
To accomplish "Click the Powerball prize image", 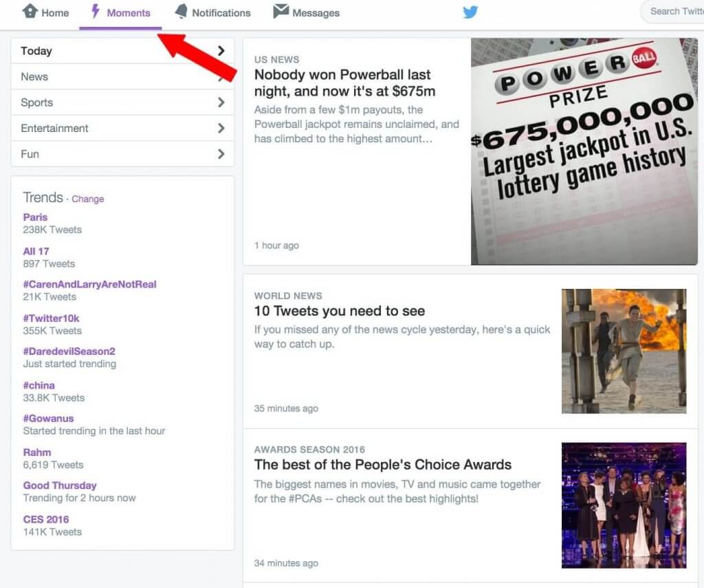I will point(584,151).
